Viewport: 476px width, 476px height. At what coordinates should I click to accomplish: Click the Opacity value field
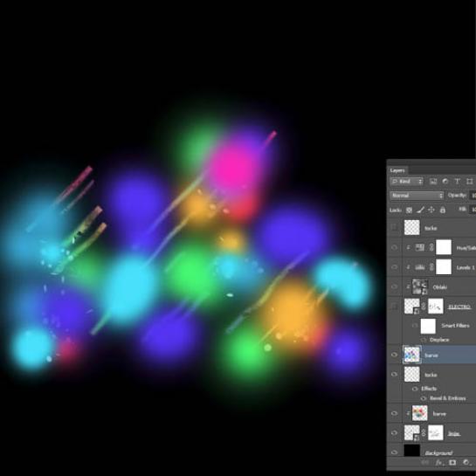[x=473, y=195]
